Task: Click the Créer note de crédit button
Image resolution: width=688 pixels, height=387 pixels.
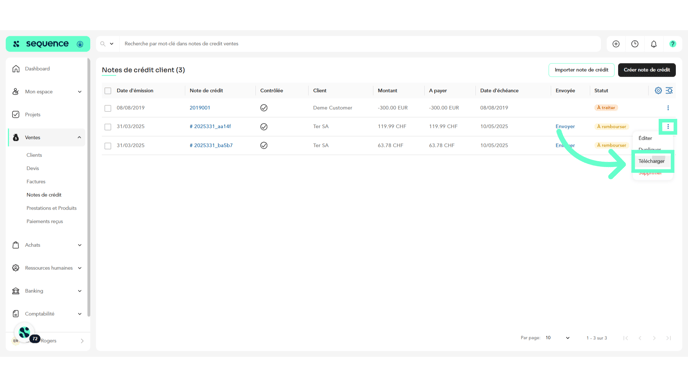Action: [x=646, y=70]
